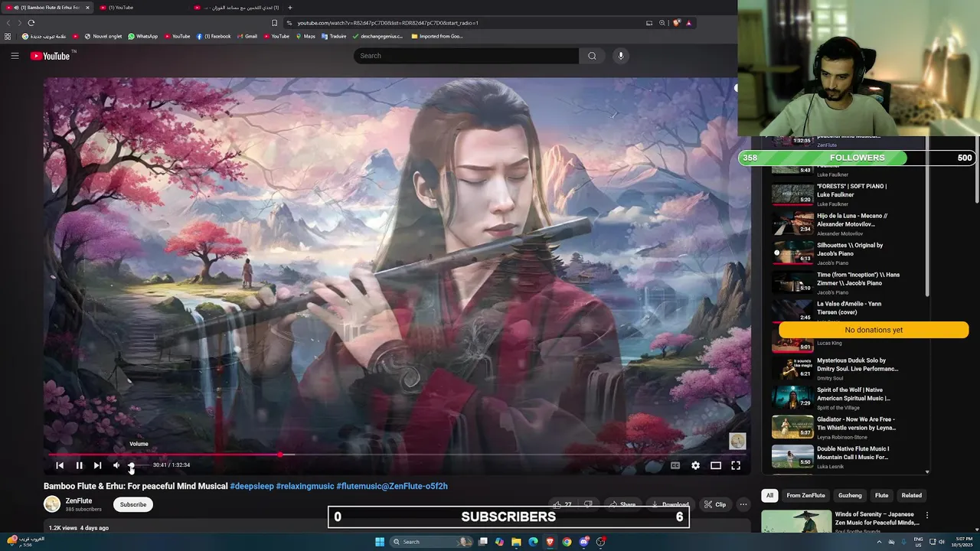Click the #relaxingmusic hashtag
The width and height of the screenshot is (980, 551).
(305, 486)
